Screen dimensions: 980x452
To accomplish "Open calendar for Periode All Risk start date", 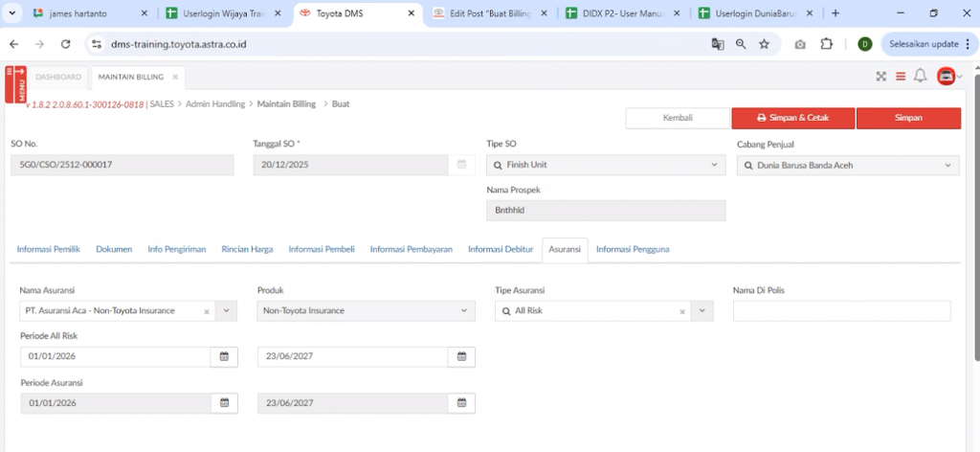I will pos(224,356).
